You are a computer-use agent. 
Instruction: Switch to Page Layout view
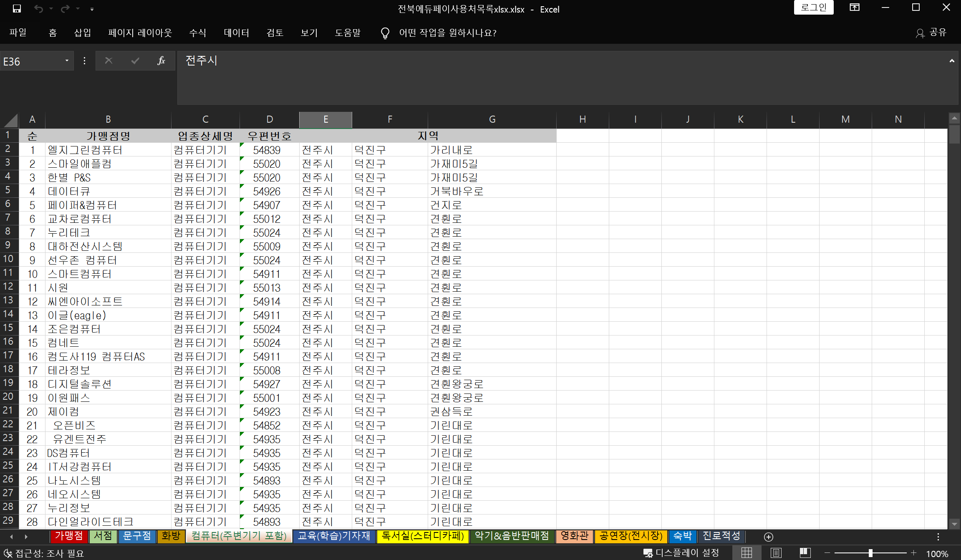click(776, 553)
